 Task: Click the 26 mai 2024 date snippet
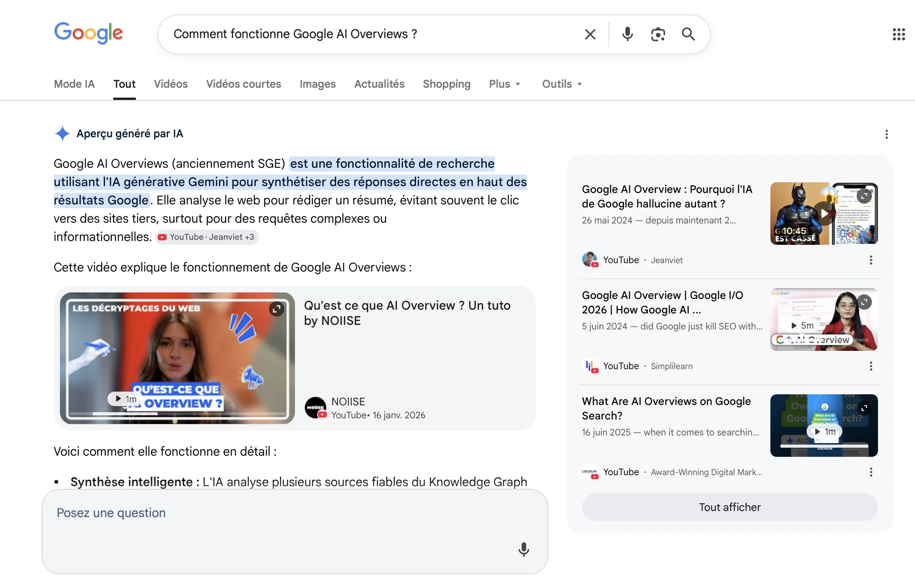tap(659, 220)
